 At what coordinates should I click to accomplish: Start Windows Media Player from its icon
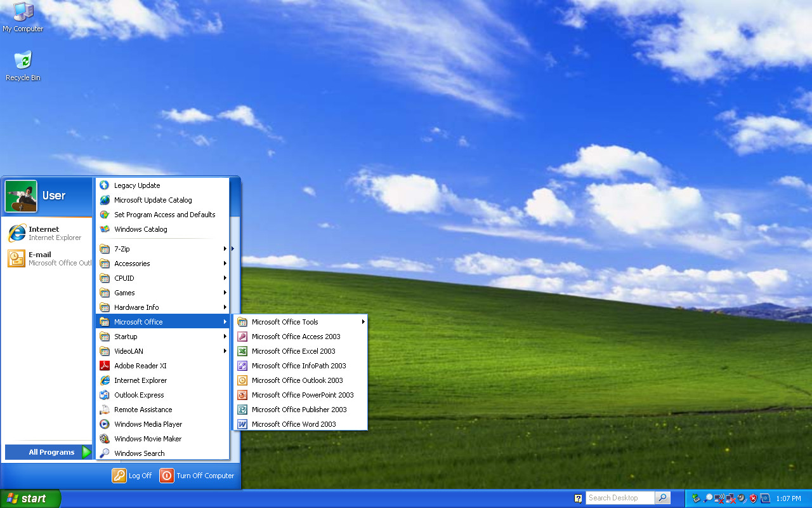pos(105,424)
